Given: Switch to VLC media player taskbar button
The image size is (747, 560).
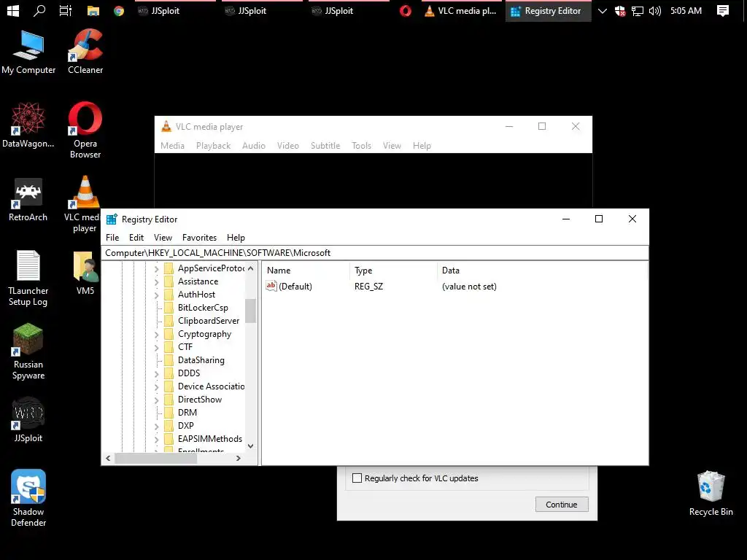Looking at the screenshot, I should click(x=461, y=11).
